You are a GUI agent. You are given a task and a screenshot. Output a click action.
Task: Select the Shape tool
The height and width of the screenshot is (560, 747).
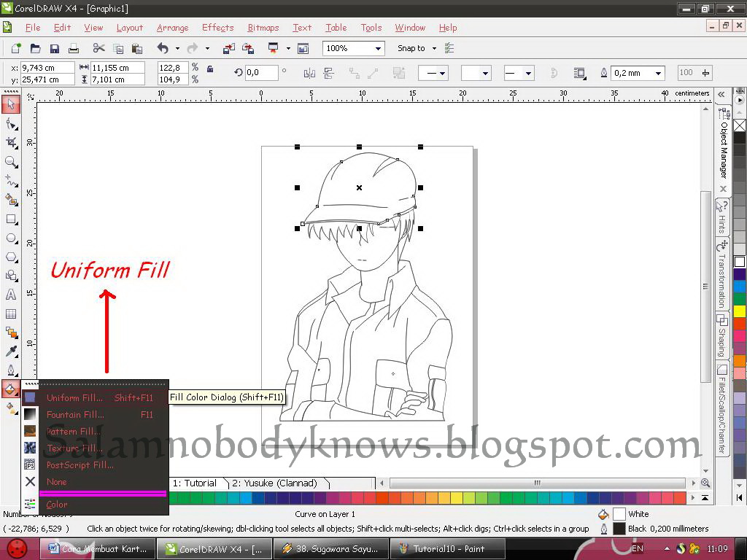11,124
